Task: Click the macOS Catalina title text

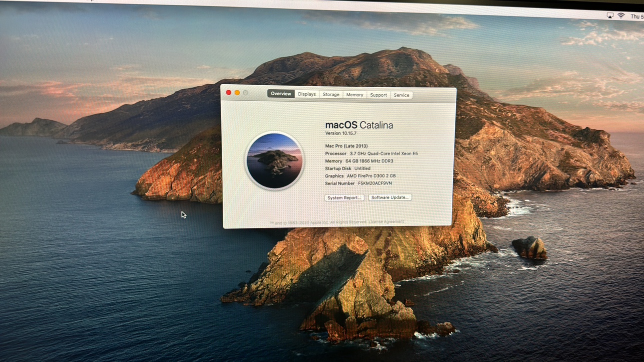Action: (359, 125)
